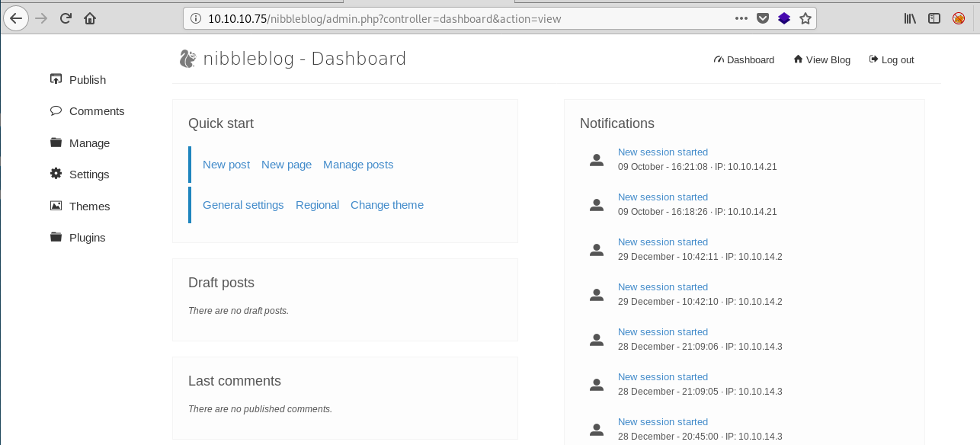Viewport: 980px width, 445px height.
Task: Click the Last comments heading
Action: tap(235, 381)
